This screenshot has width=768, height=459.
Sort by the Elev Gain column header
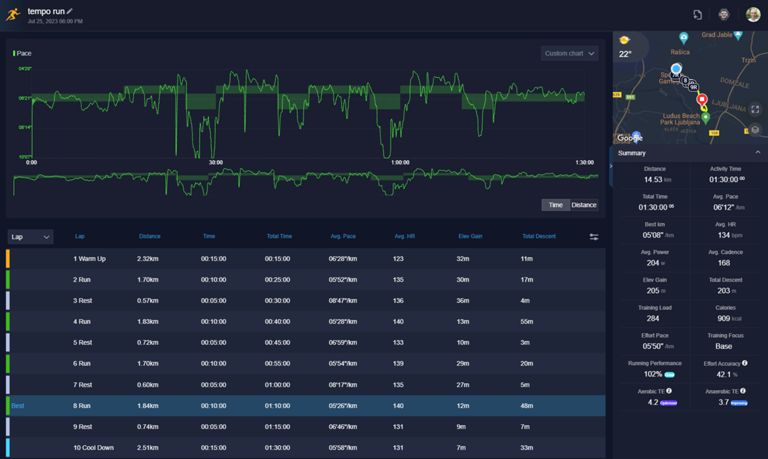[x=470, y=237]
